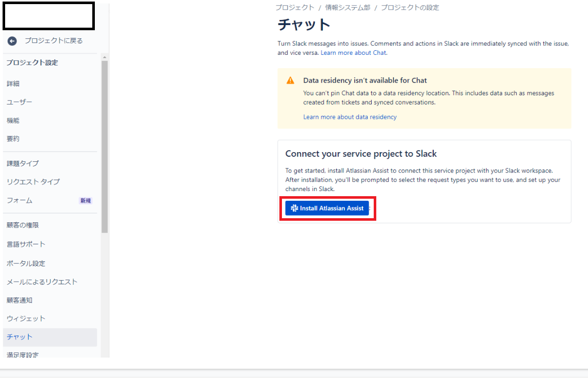Click the sidebar scroll up arrow
This screenshot has width=588, height=378.
[x=105, y=57]
